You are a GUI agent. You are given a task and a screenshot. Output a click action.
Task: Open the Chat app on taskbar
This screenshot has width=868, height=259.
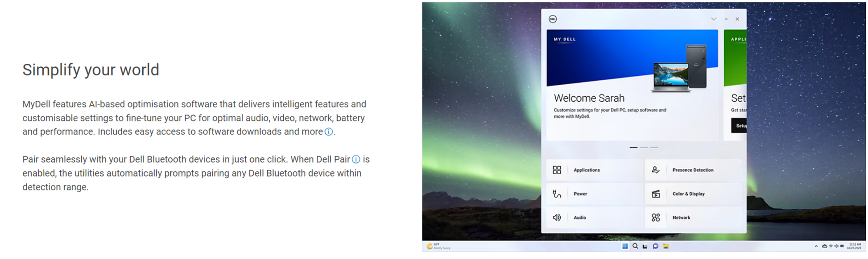(655, 247)
